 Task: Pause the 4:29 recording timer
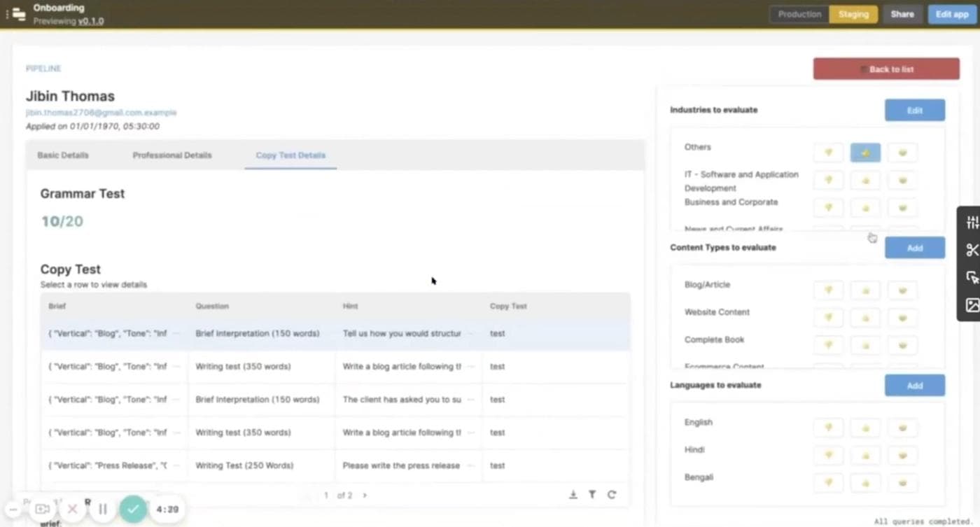[x=102, y=509]
